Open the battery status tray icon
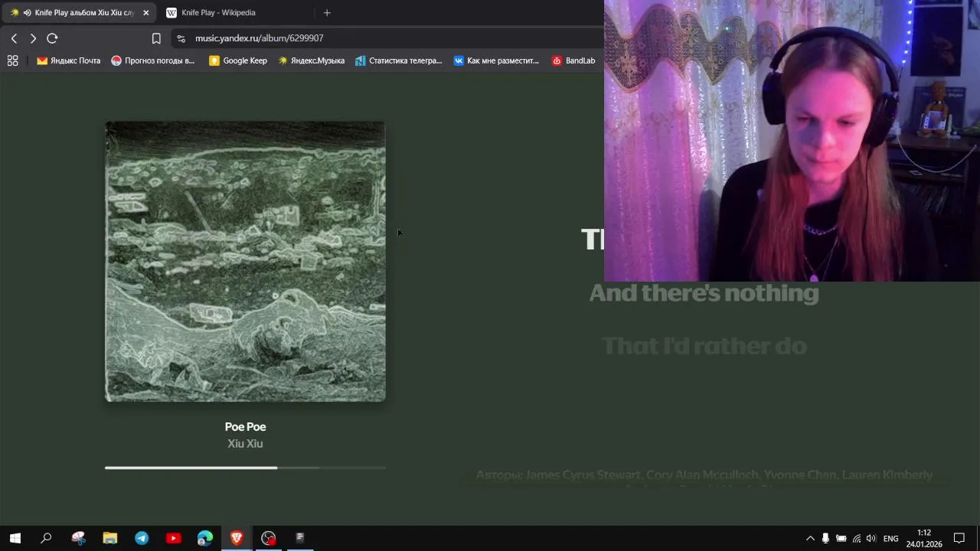Viewport: 980px width, 551px height. (841, 538)
